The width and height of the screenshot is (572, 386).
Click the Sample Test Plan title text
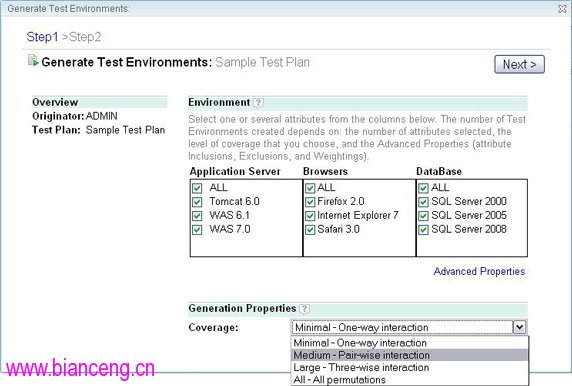(262, 62)
